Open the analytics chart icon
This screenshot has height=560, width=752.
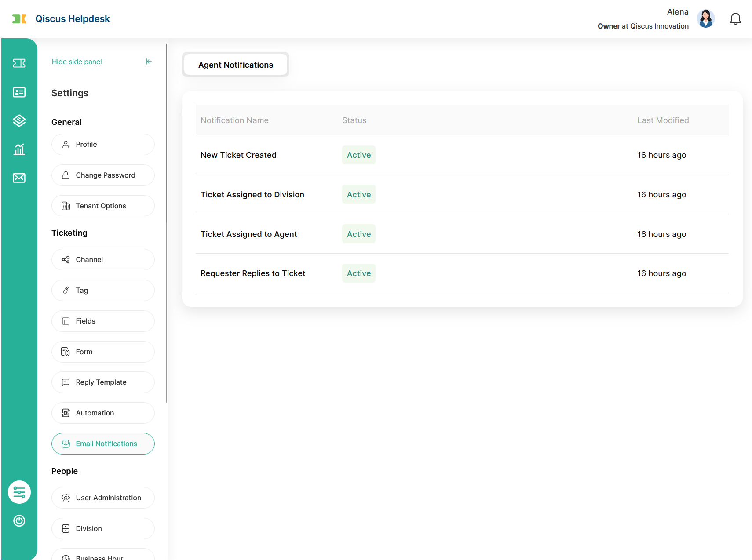point(19,149)
